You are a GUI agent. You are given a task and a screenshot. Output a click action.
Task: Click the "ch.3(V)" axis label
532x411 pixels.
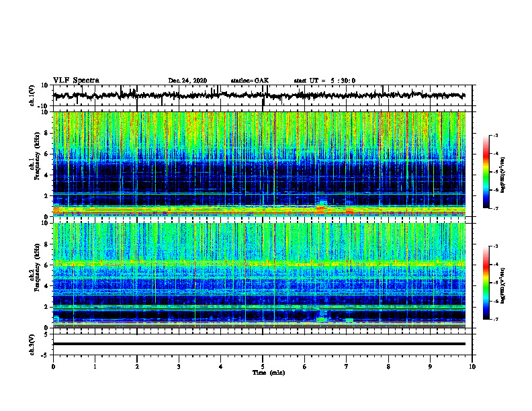coord(32,345)
